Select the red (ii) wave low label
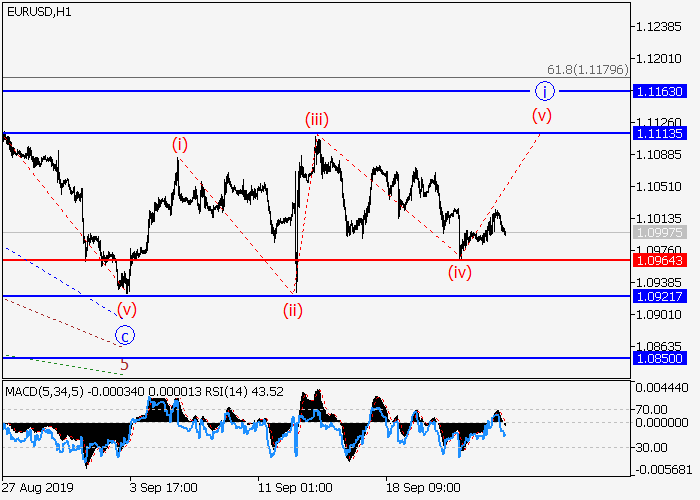 [292, 310]
